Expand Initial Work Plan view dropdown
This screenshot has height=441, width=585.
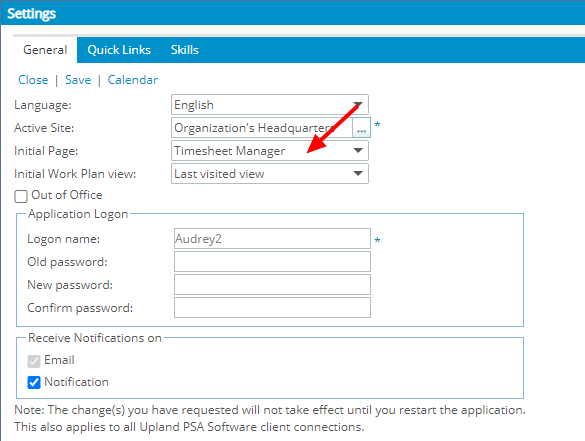(x=270, y=174)
